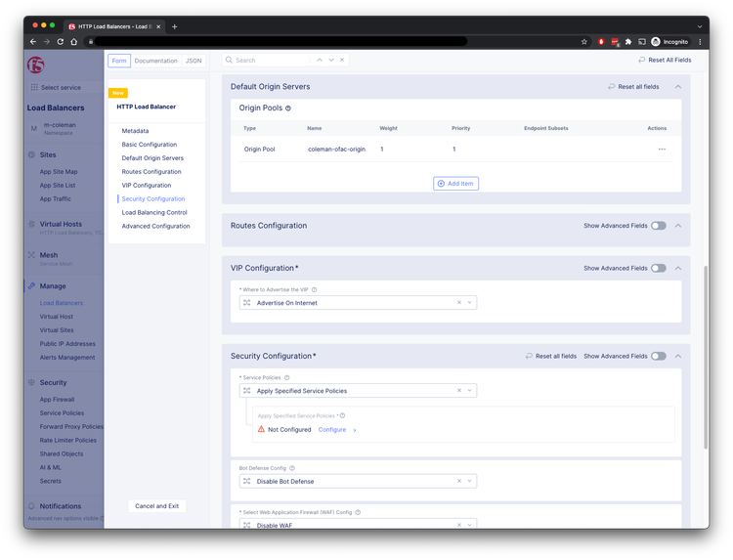733x560 pixels.
Task: Enable Show Advanced Fields in VIP Configuration
Action: pyautogui.click(x=659, y=268)
